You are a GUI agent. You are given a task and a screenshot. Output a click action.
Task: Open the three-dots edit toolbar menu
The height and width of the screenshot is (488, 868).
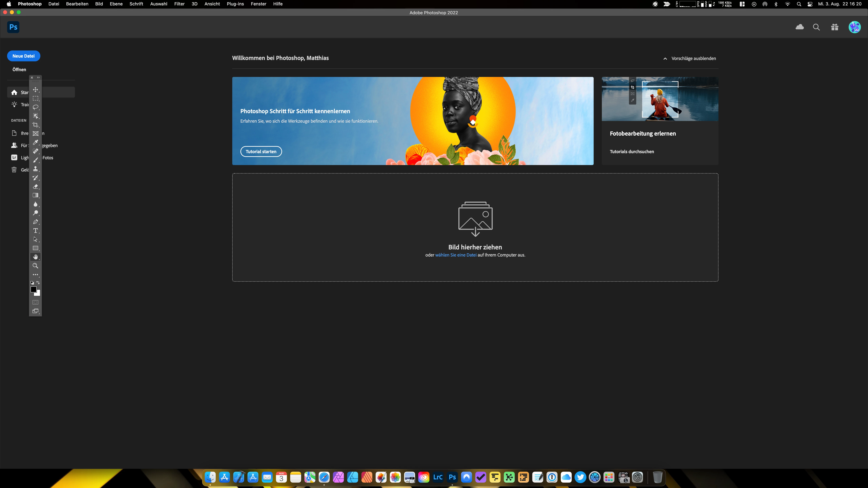tap(35, 274)
